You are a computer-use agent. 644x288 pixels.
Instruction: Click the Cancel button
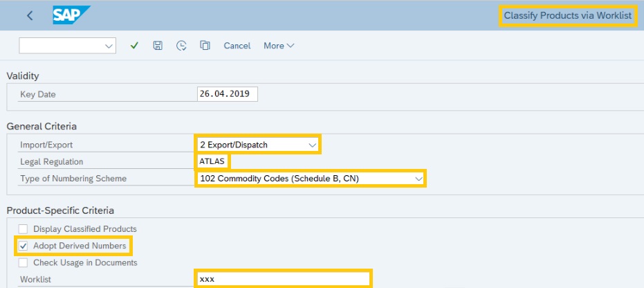[x=237, y=46]
